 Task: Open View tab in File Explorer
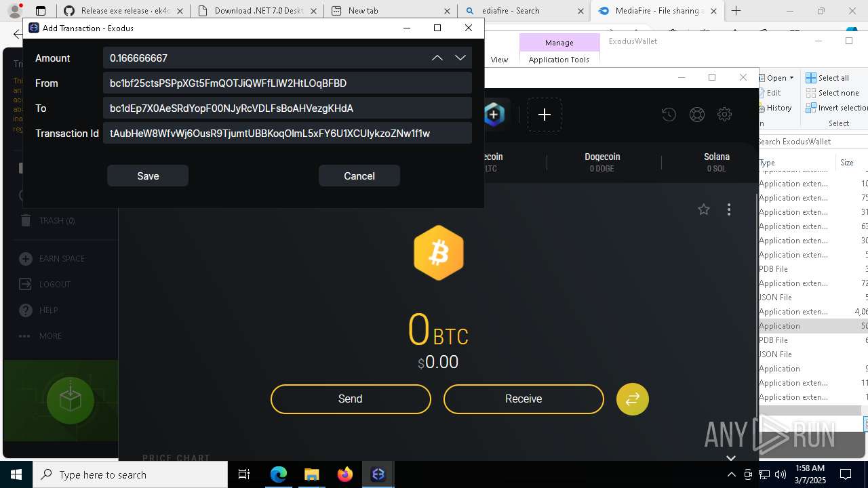pyautogui.click(x=499, y=60)
